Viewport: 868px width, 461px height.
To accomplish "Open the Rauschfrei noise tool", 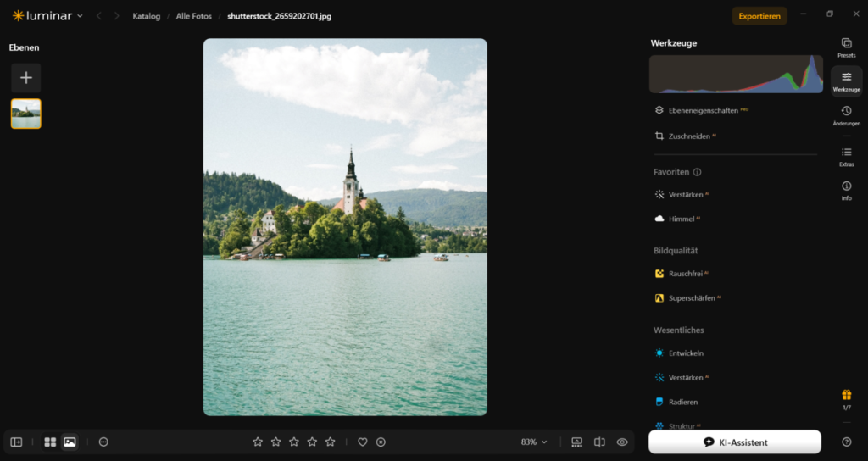I will pos(682,274).
